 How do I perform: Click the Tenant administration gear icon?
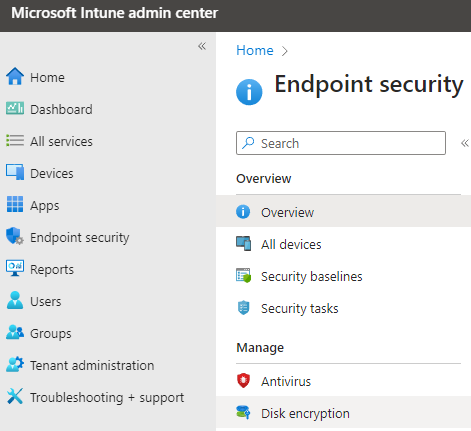tap(15, 364)
